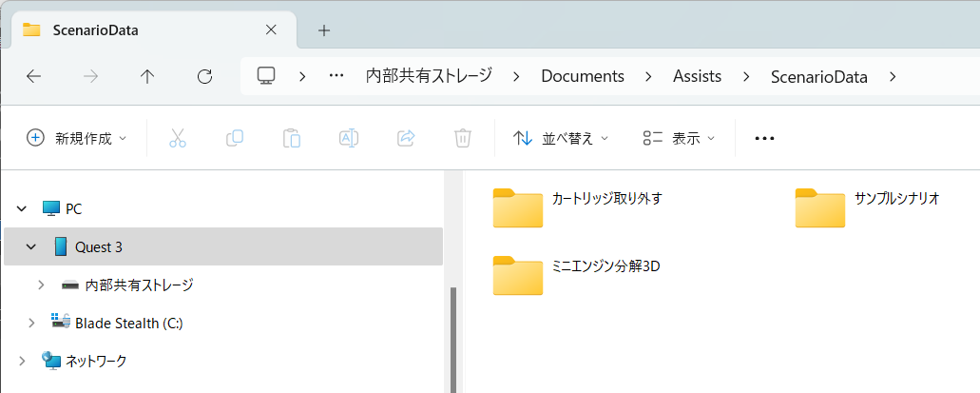Click chevron after 内部共有ストレージ in breadcrumb

click(516, 76)
